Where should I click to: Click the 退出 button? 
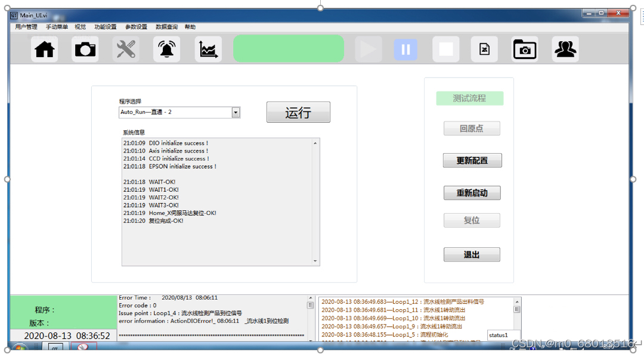472,254
